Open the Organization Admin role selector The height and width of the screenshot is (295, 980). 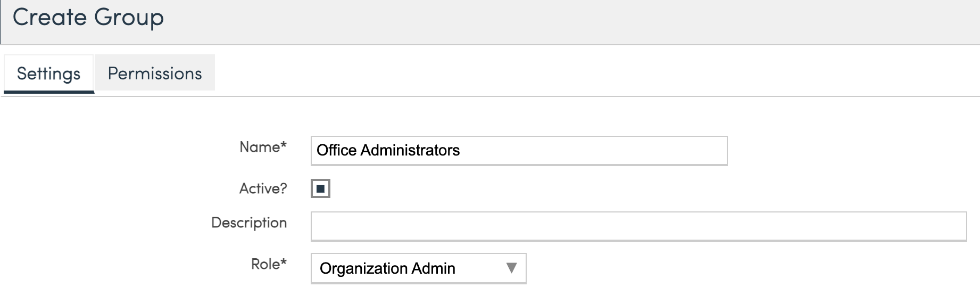[418, 268]
